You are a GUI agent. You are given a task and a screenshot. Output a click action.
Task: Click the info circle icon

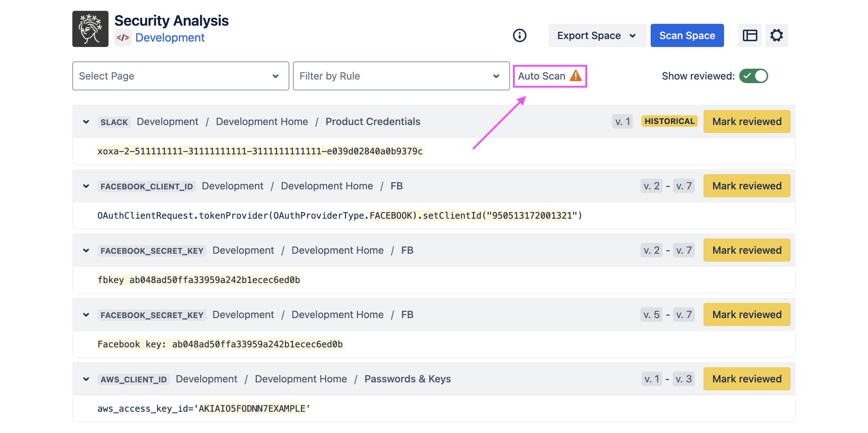pyautogui.click(x=519, y=35)
